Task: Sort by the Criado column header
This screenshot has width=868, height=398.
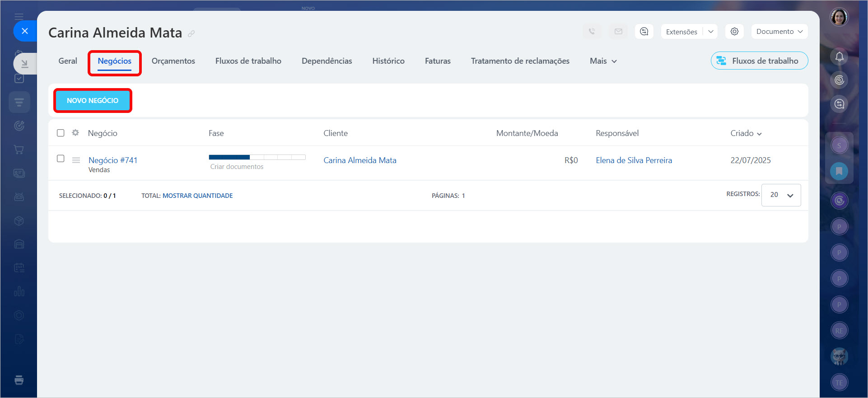Action: point(746,133)
